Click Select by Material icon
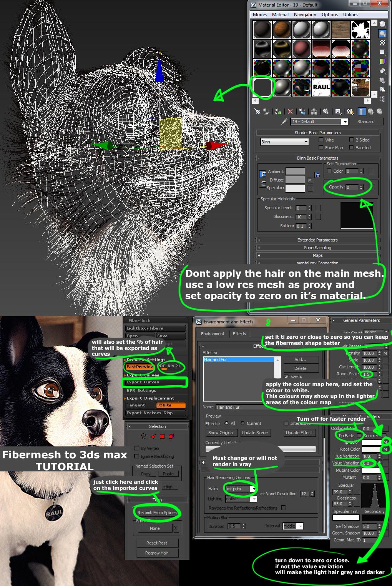Viewport: 392px width, 586px height. tap(382, 89)
